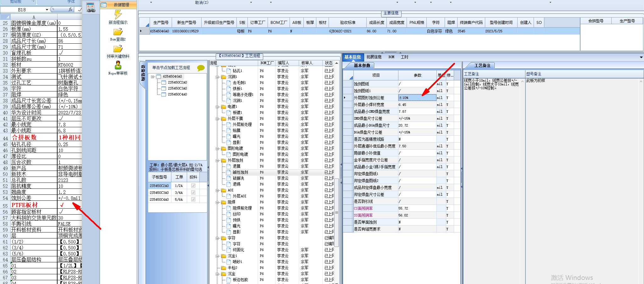Image resolution: width=644 pixels, height=284 pixels.
Task: Click the 终固化 process step
Action: [238, 250]
